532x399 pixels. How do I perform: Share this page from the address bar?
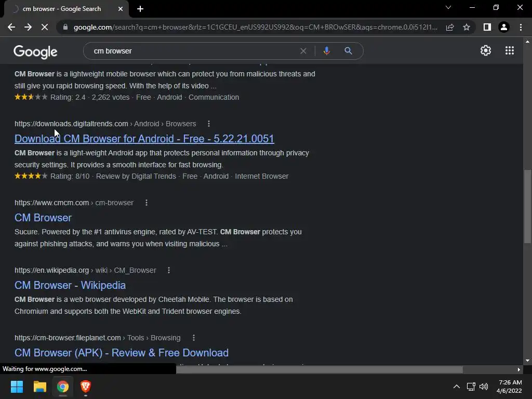(x=450, y=27)
